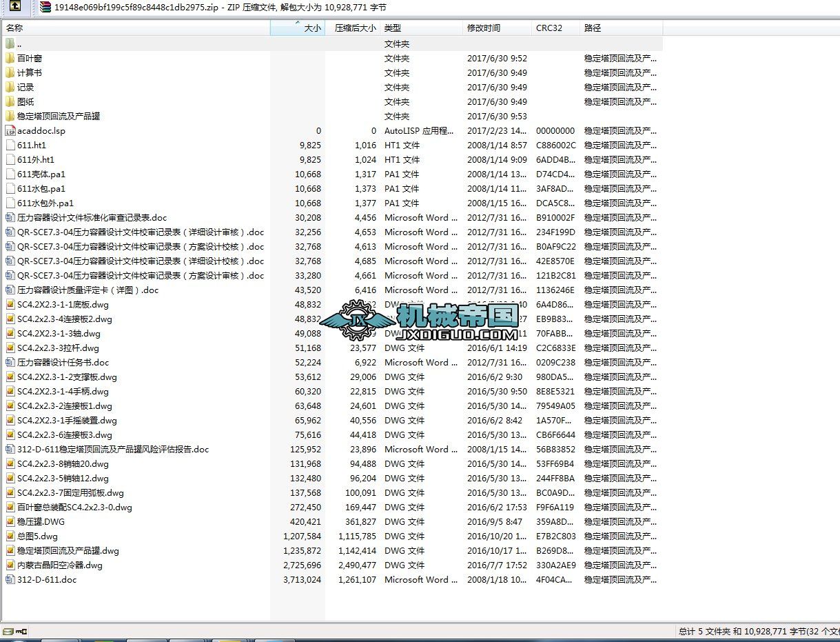Select QR-SCE7.3-04 校审记录表（方案设计审核）.doc
Viewport: 840px width, 642px height.
pyautogui.click(x=141, y=275)
